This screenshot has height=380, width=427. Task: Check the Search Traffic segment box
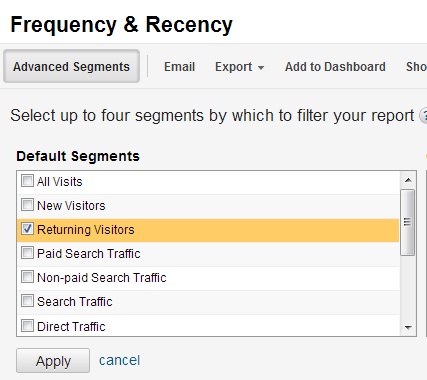[x=27, y=301]
